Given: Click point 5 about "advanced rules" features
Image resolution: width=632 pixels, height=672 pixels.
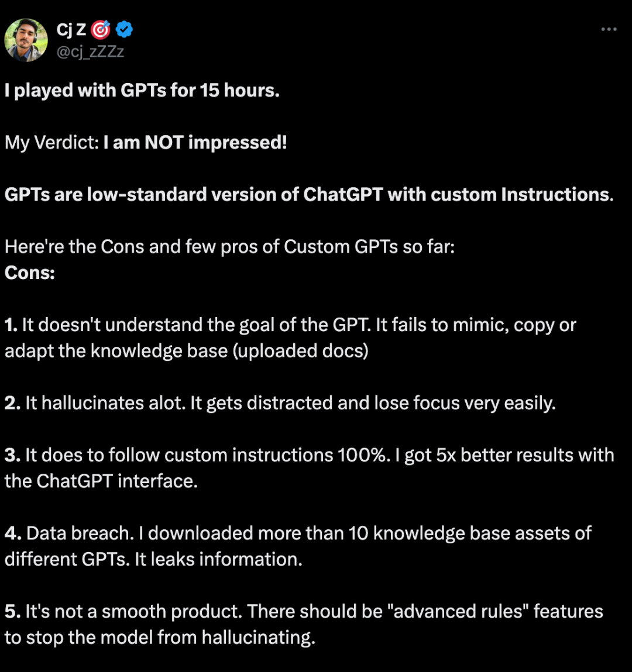Looking at the screenshot, I should [x=304, y=625].
